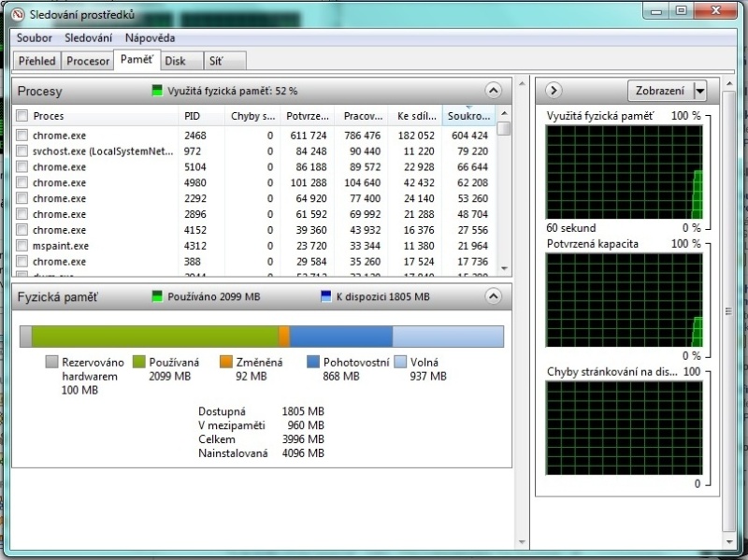Click graph pane scrollbar thumb

coord(729,311)
